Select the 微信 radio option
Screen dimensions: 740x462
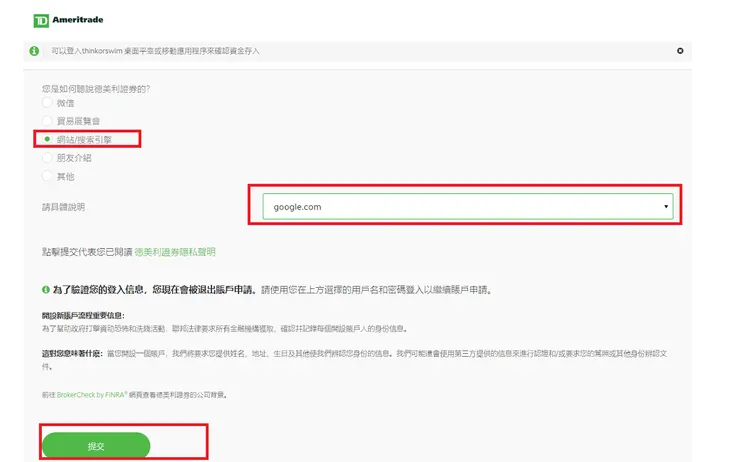point(47,102)
